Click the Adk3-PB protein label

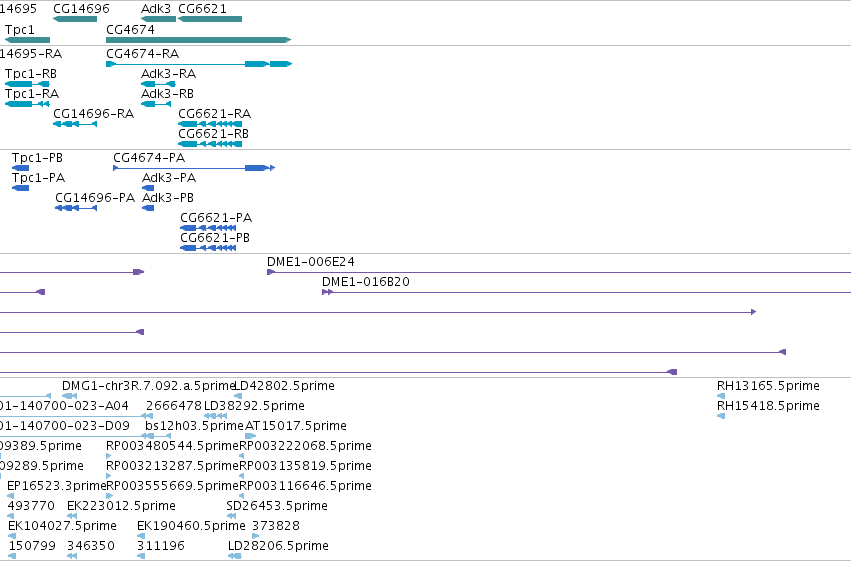point(168,198)
